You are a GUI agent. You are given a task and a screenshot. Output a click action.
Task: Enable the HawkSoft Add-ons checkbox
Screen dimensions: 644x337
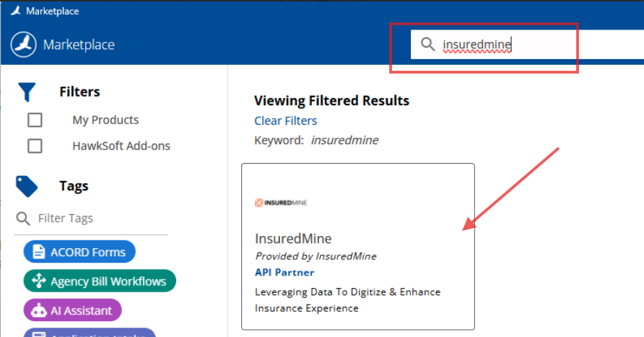pos(35,146)
